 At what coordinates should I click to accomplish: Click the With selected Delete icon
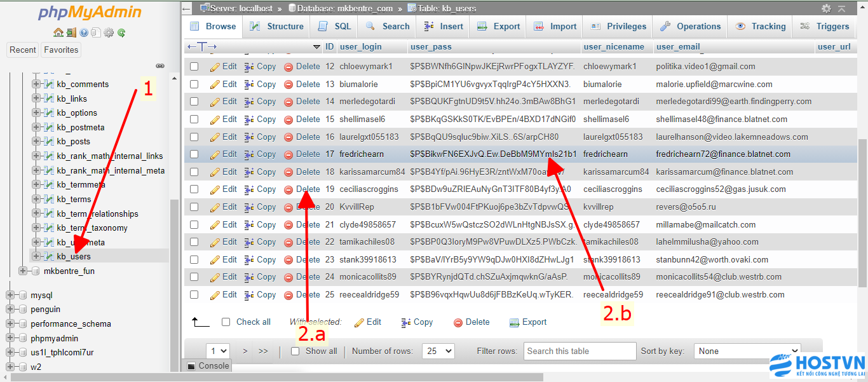[458, 323]
